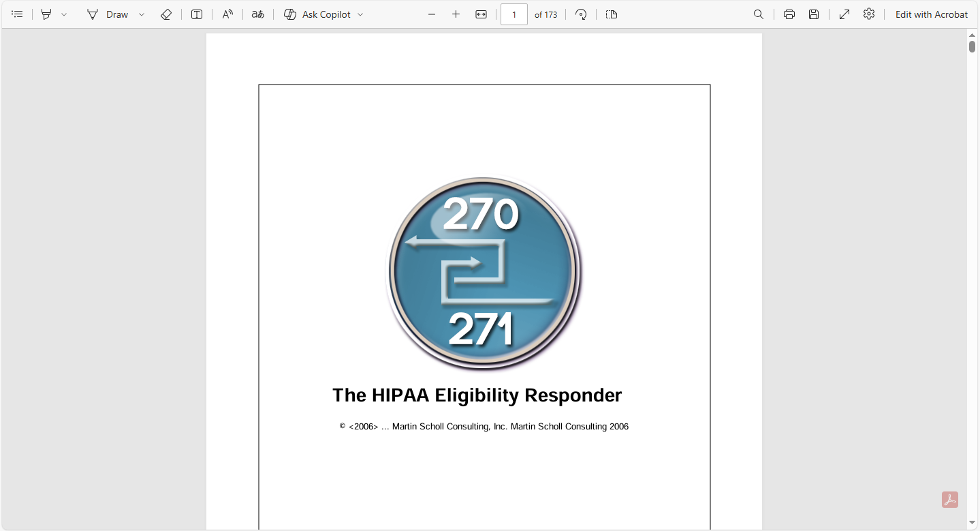Click the vertical scrollbar thumb
Viewport: 980px width, 531px height.
[x=973, y=46]
